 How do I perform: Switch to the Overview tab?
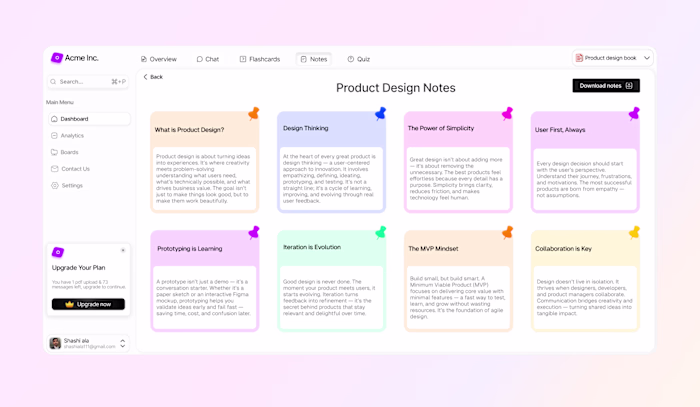click(x=159, y=59)
